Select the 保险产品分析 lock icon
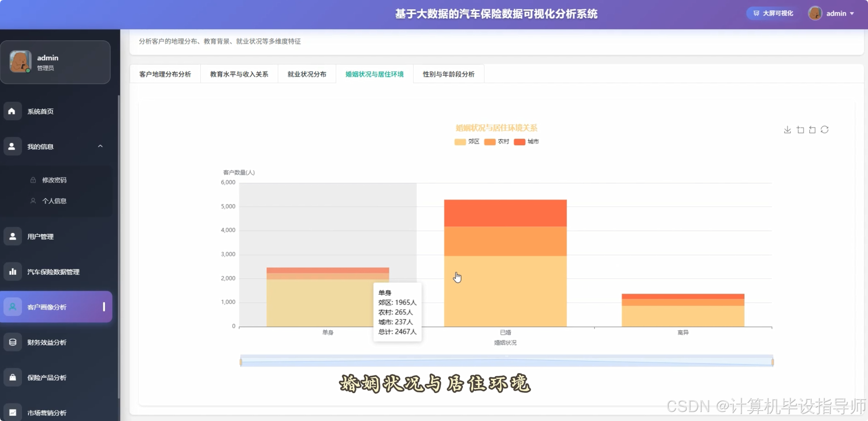Screen dimensions: 868x421 [x=12, y=377]
